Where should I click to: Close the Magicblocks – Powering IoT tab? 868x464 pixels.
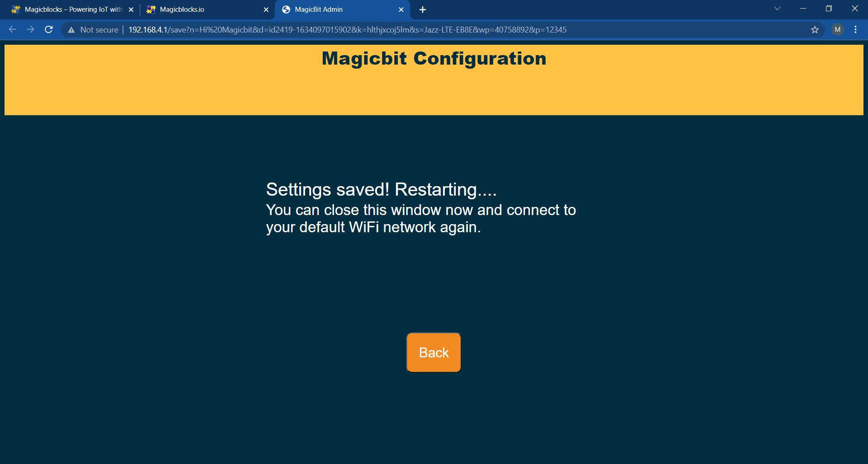(131, 9)
